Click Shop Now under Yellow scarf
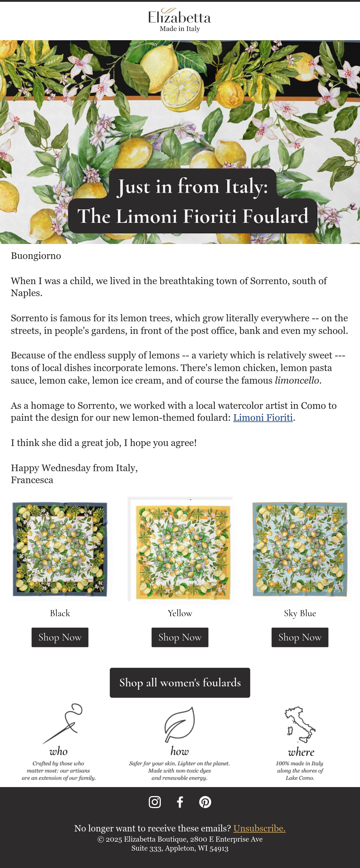The height and width of the screenshot is (868, 360). (x=180, y=637)
